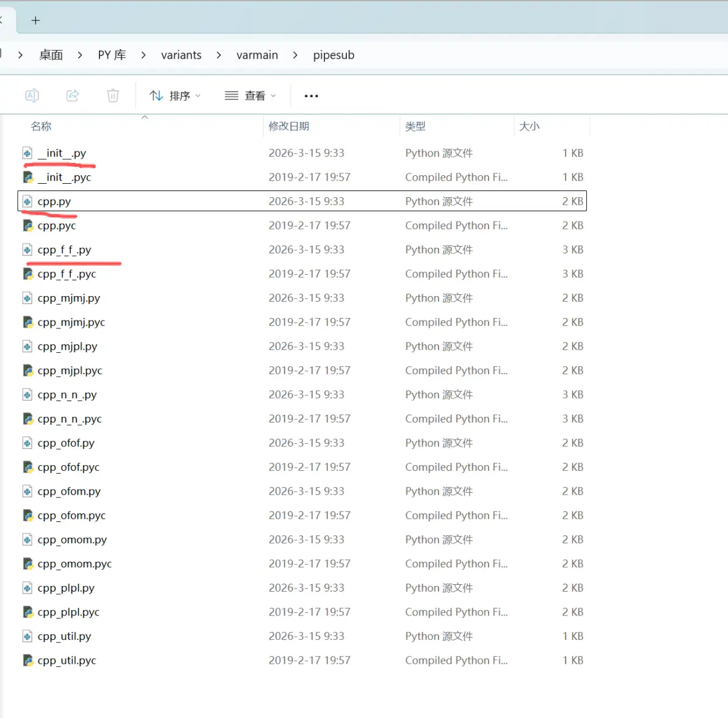Click the Python file icon beside cpp_util.py
The image size is (728, 718).
pyautogui.click(x=27, y=636)
